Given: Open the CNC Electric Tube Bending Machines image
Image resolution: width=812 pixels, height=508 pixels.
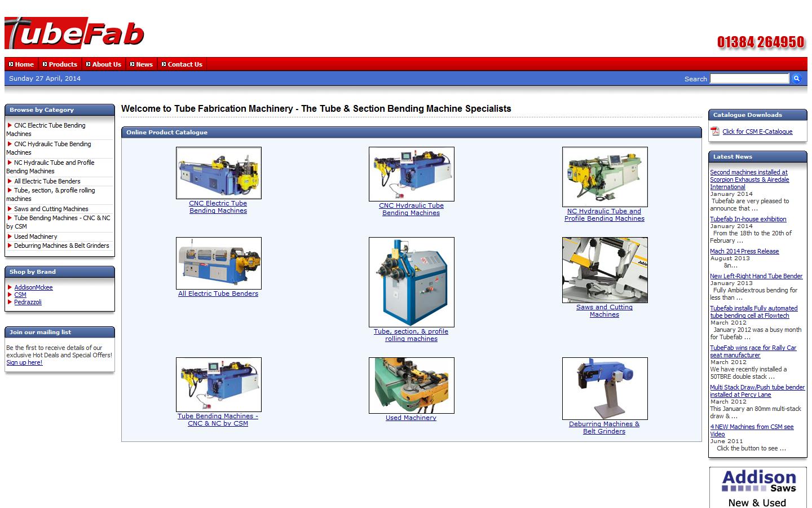Looking at the screenshot, I should (218, 173).
